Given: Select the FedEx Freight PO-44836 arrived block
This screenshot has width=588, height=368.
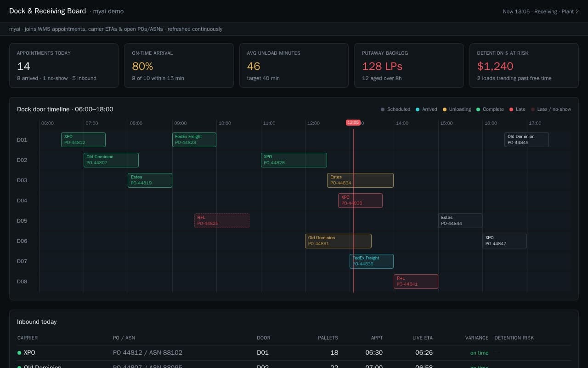Looking at the screenshot, I should 372,261.
